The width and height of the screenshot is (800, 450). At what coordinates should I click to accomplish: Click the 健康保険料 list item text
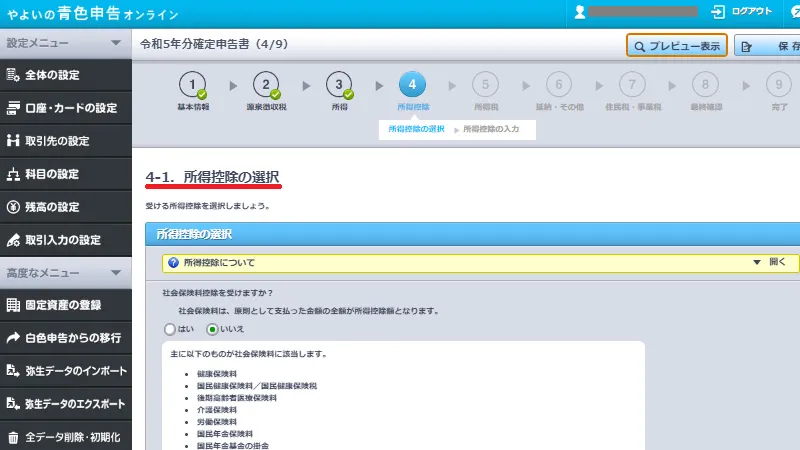tap(217, 373)
